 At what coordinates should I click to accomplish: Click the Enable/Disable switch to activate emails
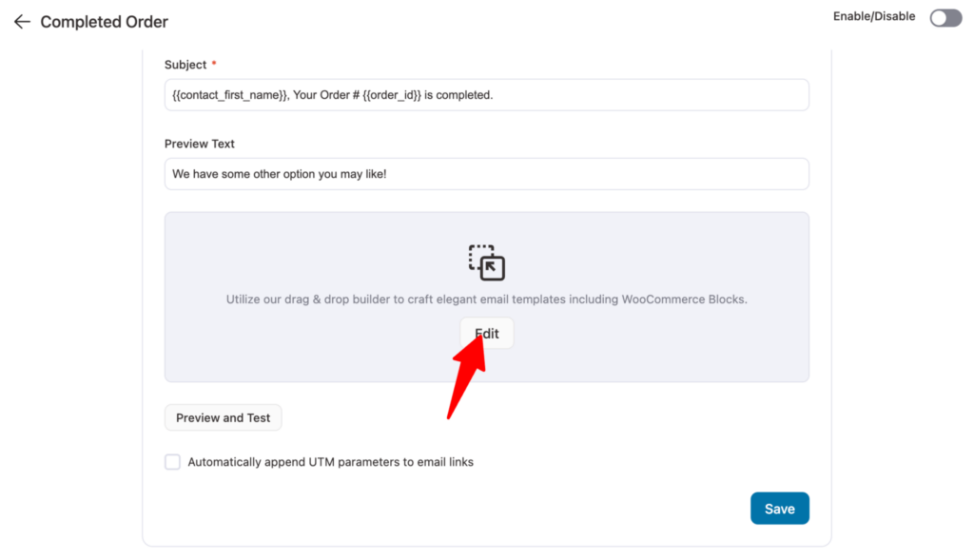point(945,17)
